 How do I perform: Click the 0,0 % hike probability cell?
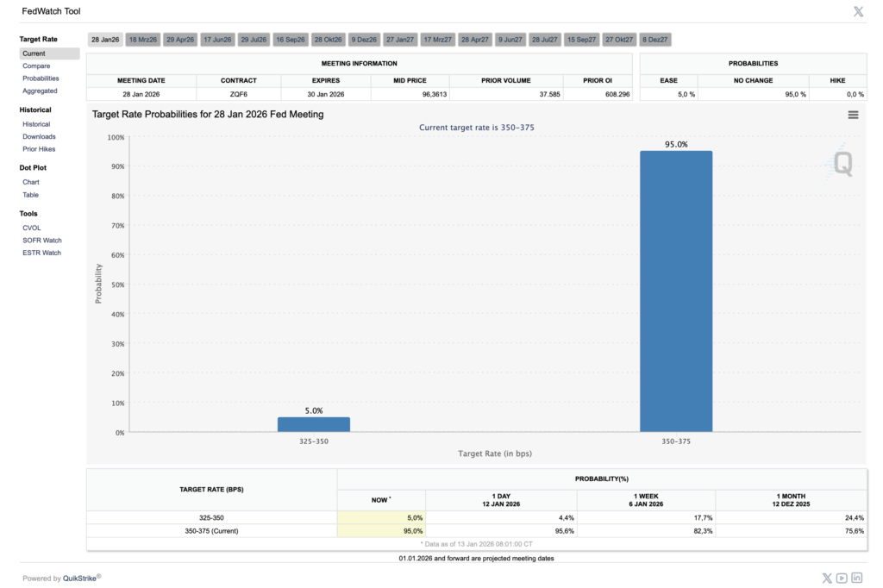click(x=838, y=94)
